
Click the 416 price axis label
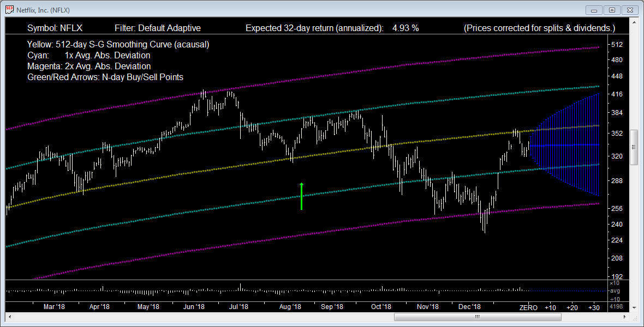(617, 94)
